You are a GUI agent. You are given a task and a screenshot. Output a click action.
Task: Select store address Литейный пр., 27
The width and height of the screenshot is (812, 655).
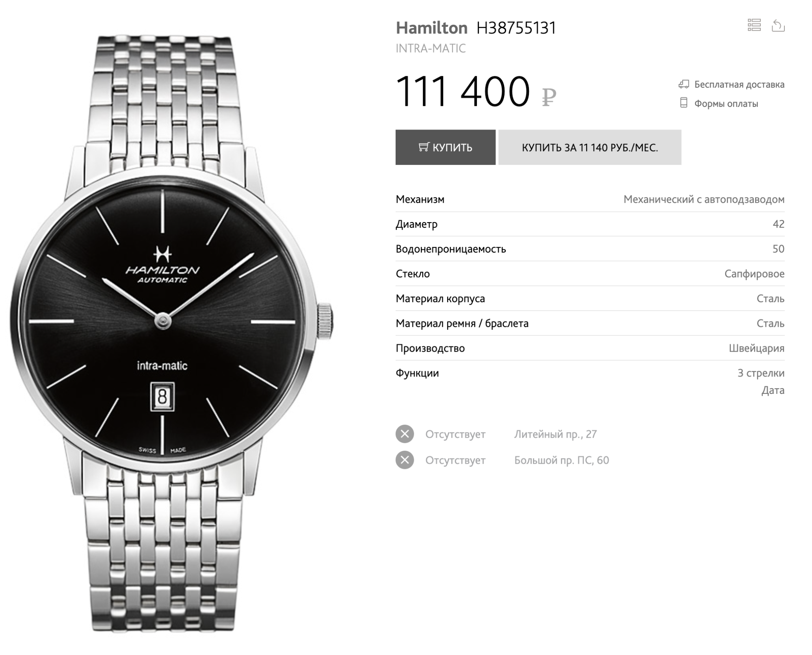tap(555, 434)
